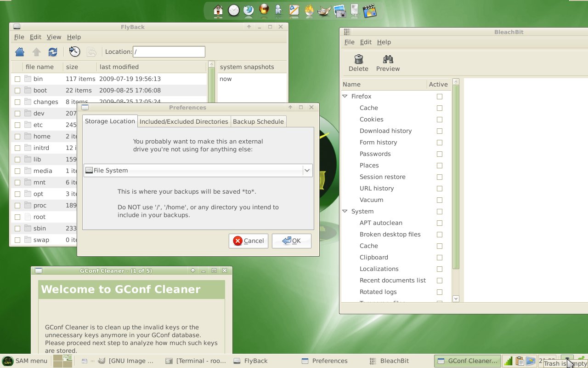Click the system snapshots column header
Image resolution: width=588 pixels, height=368 pixels.
pos(252,67)
